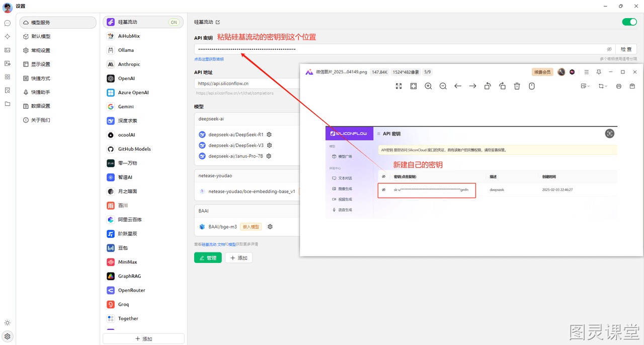Screen dimensions: 644x345
Task: Open 显示设置 settings section
Action: (x=58, y=64)
